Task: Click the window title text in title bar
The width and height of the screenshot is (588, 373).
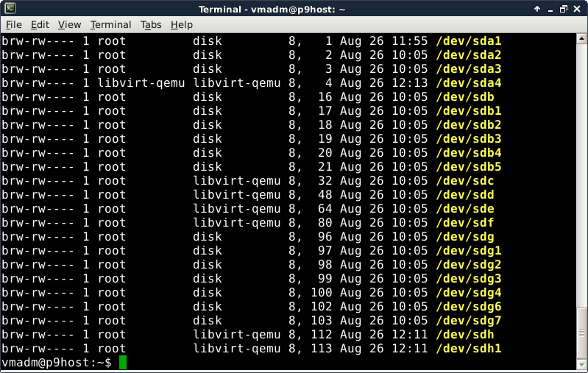Action: tap(294, 9)
